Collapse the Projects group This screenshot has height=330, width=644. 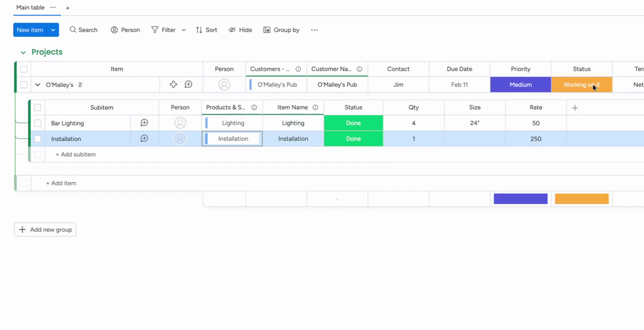[23, 52]
